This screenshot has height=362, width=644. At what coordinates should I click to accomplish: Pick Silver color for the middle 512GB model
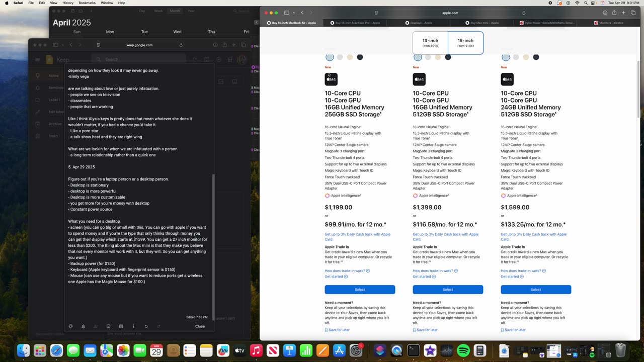pos(428,57)
